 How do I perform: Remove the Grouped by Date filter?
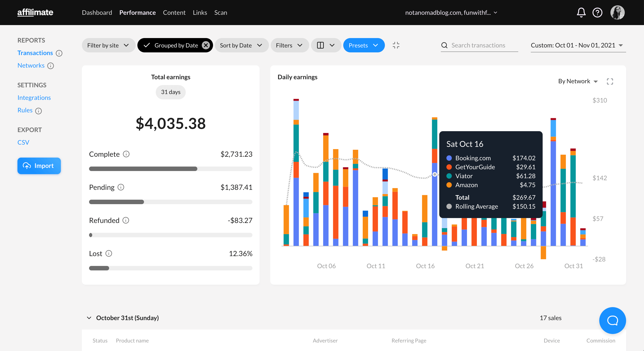tap(206, 45)
